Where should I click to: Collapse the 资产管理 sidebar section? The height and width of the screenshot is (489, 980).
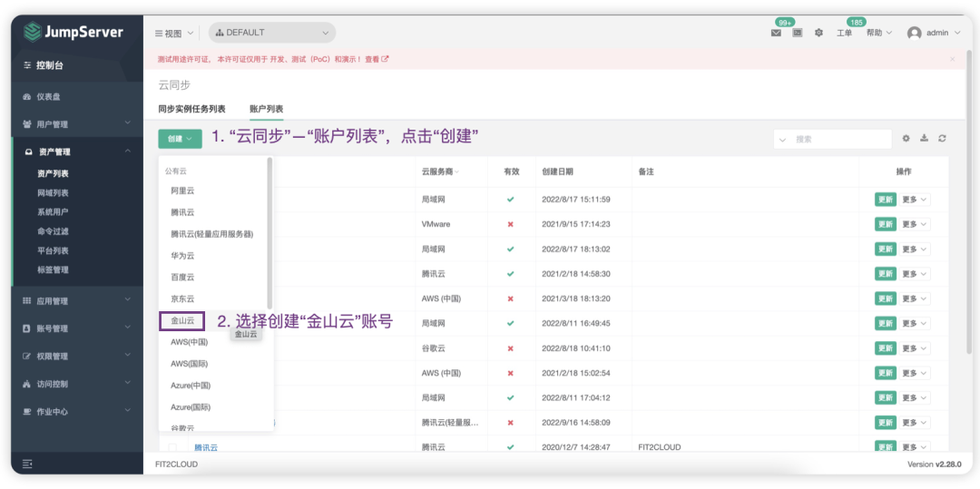click(x=128, y=152)
